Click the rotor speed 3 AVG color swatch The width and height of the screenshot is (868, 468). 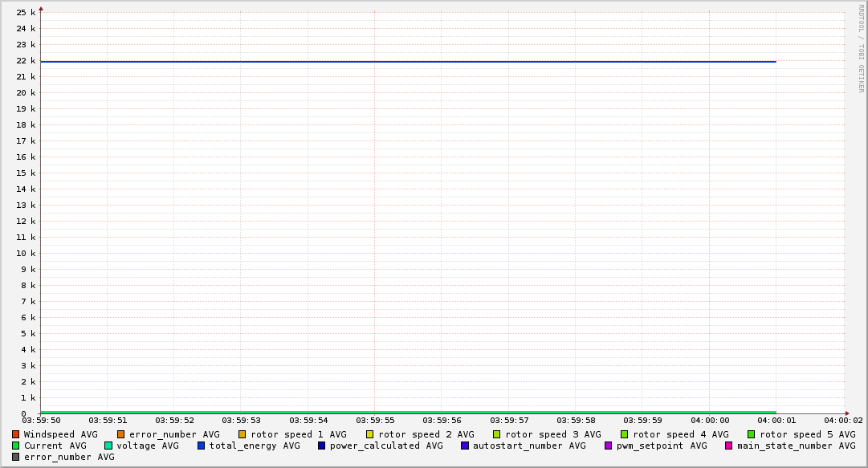497,434
